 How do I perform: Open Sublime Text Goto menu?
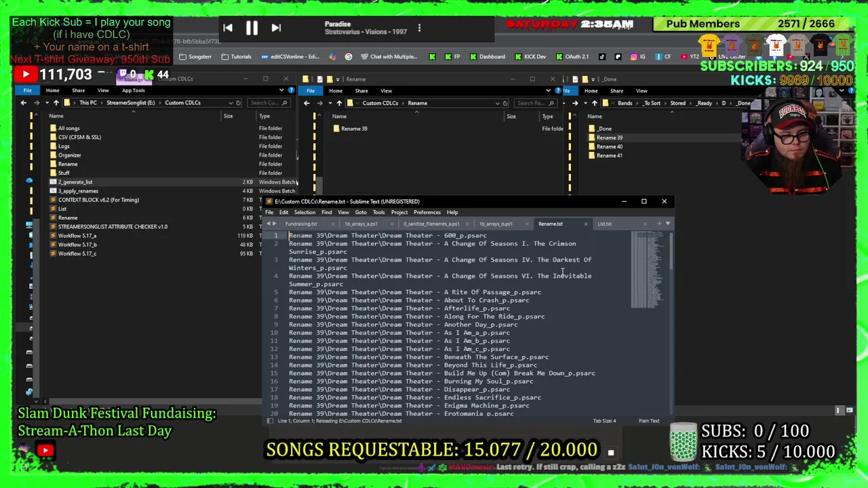tap(361, 212)
